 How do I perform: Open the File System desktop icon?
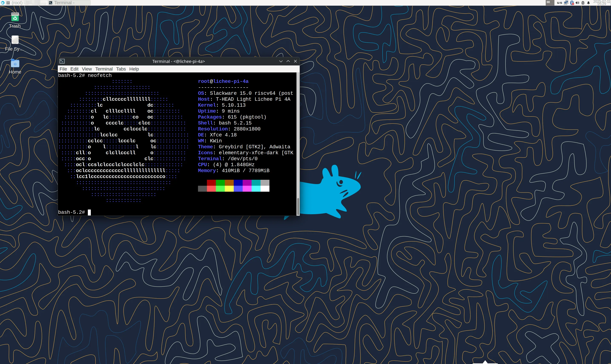15,40
